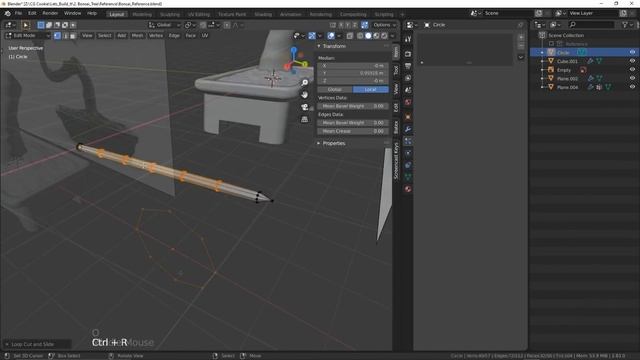Open the Material properties tab icon

(x=408, y=189)
